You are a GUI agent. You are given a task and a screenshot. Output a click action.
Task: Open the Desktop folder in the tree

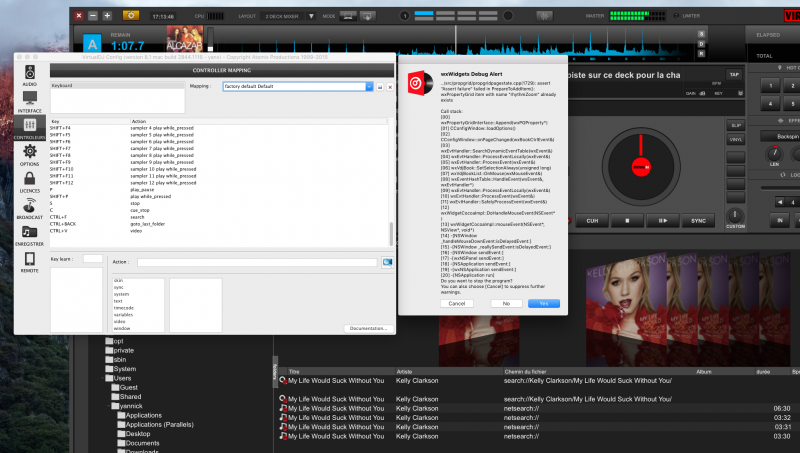(x=134, y=434)
